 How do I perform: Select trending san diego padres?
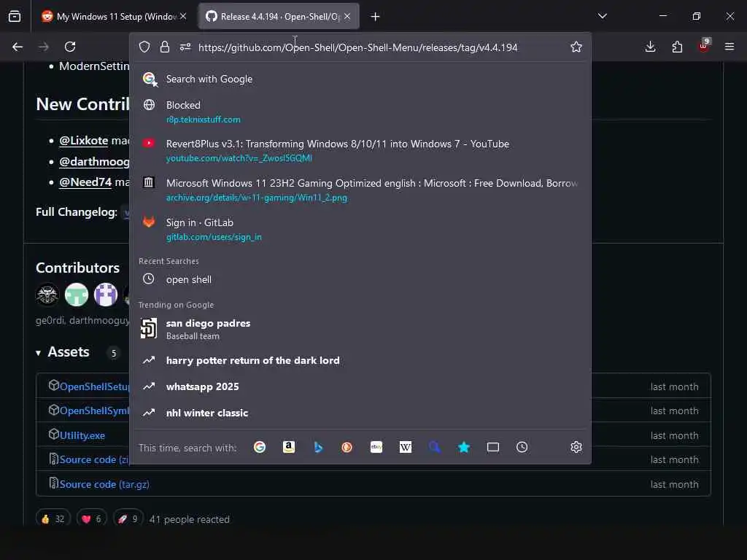coord(360,329)
